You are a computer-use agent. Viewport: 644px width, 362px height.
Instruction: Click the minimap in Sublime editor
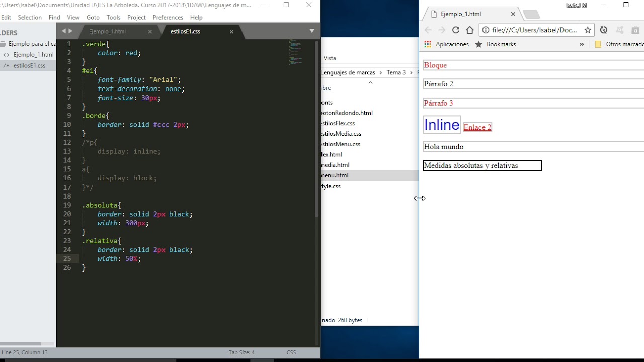tap(296, 53)
